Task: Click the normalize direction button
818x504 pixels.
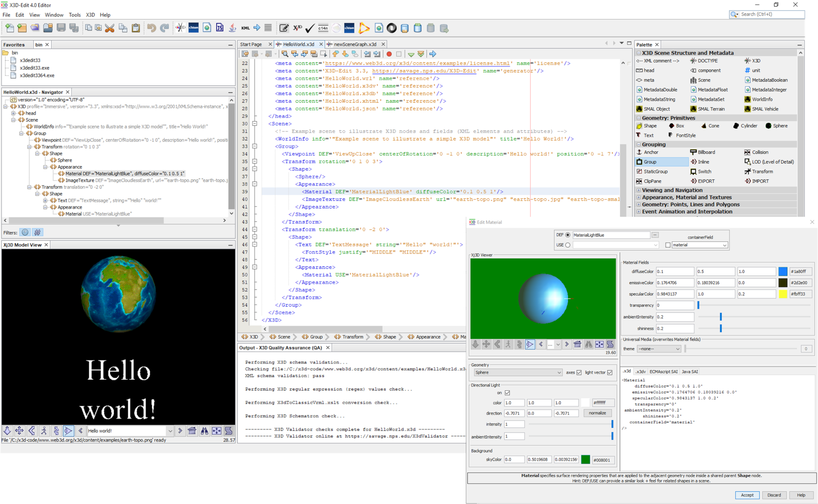Action: pos(597,413)
